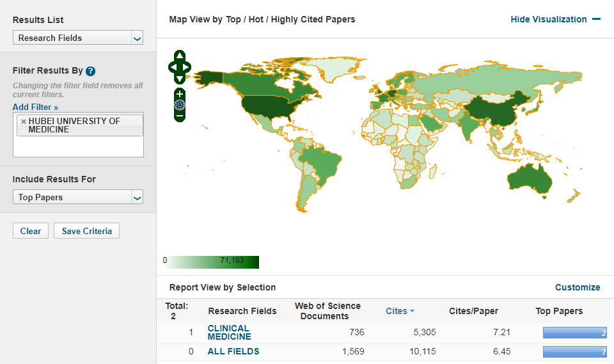Open Customize for the report view
The height and width of the screenshot is (364, 614).
click(577, 287)
